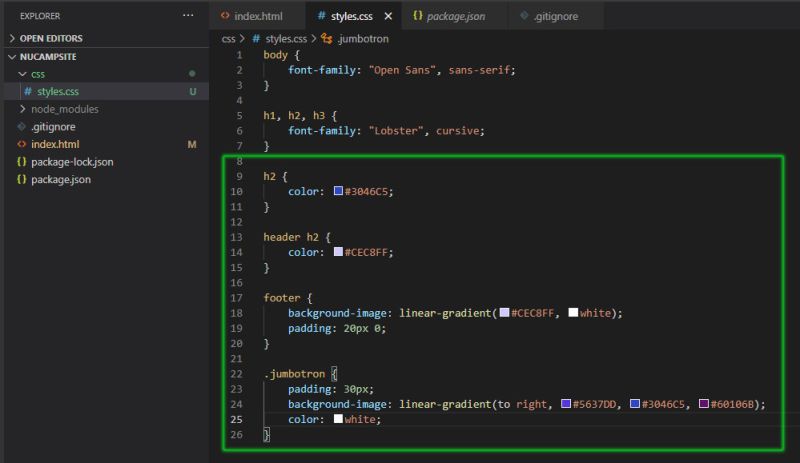This screenshot has width=800, height=463.
Task: Select styles.css in the file tree
Action: [x=58, y=91]
